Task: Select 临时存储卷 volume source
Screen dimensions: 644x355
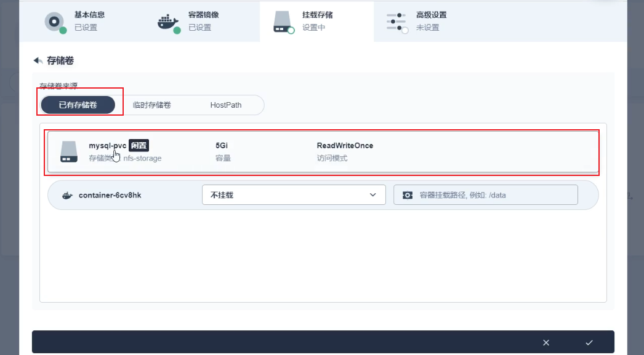Action: (151, 105)
